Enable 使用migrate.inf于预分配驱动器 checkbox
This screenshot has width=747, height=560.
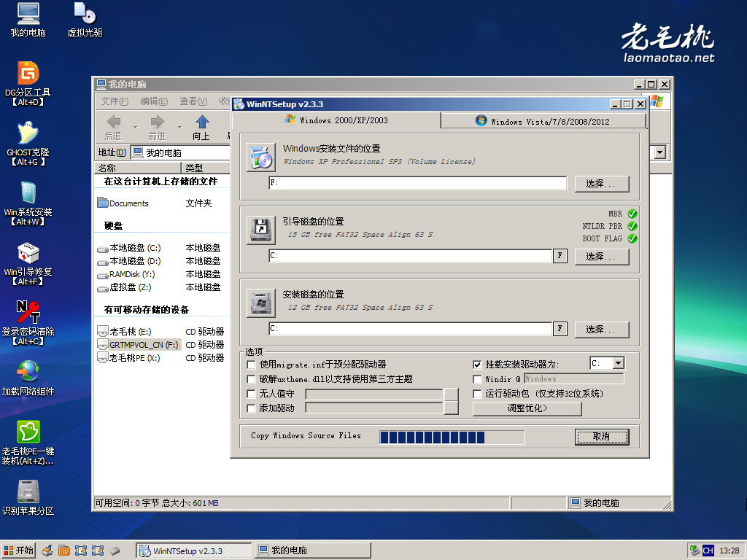[251, 365]
